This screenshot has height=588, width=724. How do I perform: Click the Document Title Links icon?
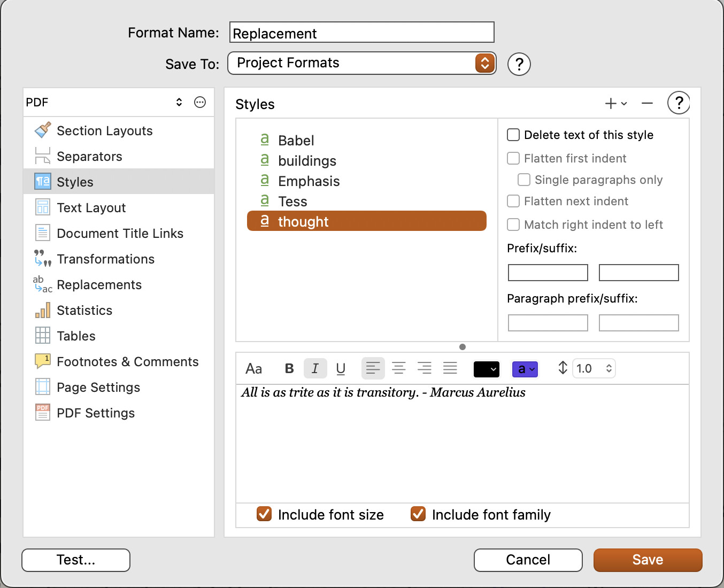click(x=43, y=233)
